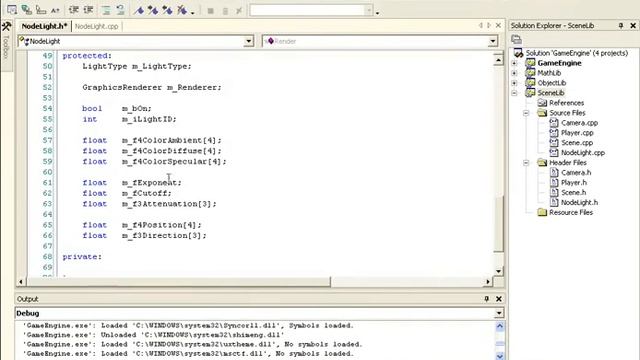
Task: Open the Output pane Debug dropdown
Action: 499,313
